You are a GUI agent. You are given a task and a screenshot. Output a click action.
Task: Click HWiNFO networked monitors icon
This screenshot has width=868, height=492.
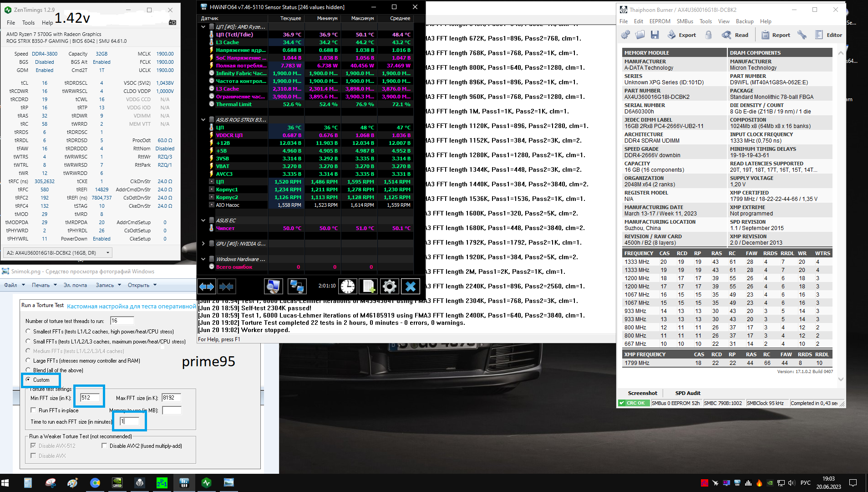click(x=297, y=286)
